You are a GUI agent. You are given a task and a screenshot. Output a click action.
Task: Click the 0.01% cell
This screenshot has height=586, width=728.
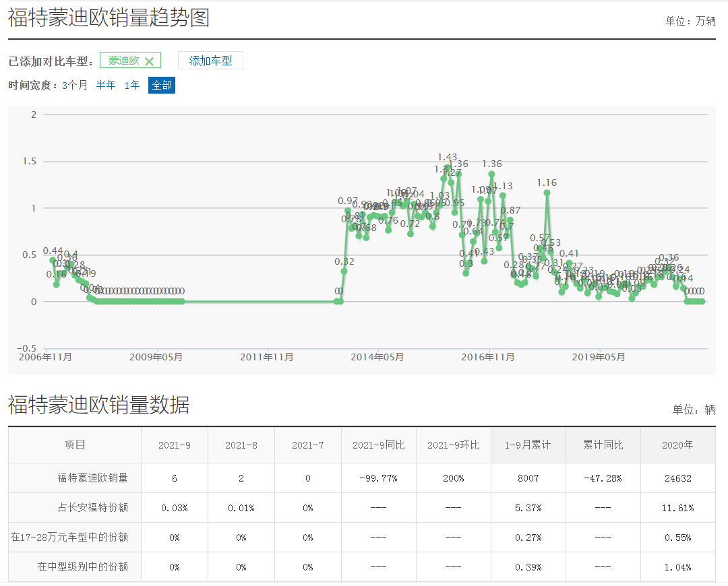241,508
